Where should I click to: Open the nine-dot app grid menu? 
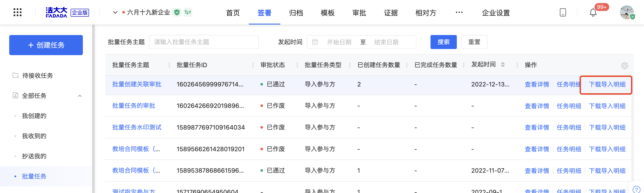(18, 12)
